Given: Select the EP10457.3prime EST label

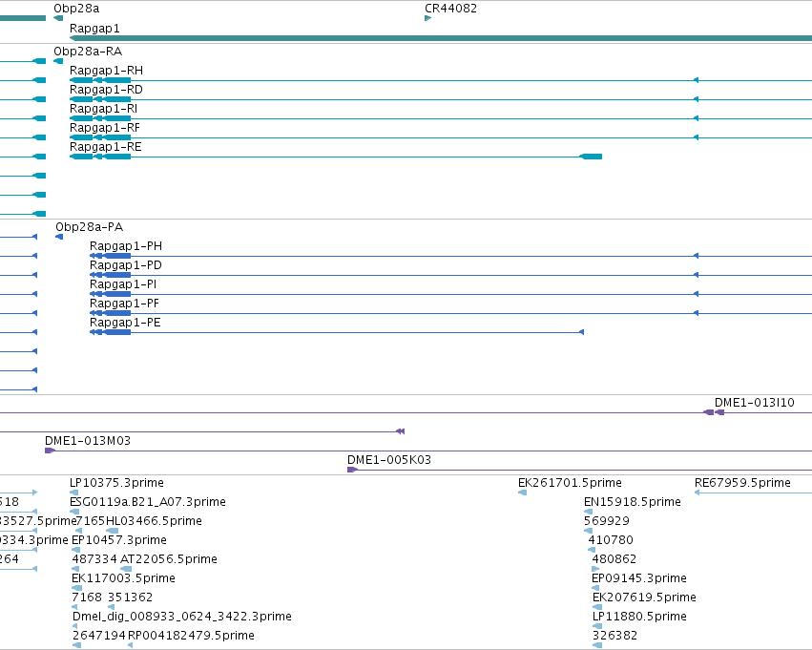Looking at the screenshot, I should click(119, 540).
